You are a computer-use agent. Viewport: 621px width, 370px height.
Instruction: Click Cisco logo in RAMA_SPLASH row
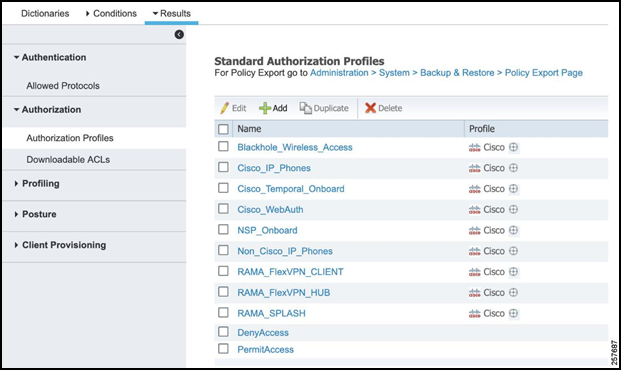(474, 314)
